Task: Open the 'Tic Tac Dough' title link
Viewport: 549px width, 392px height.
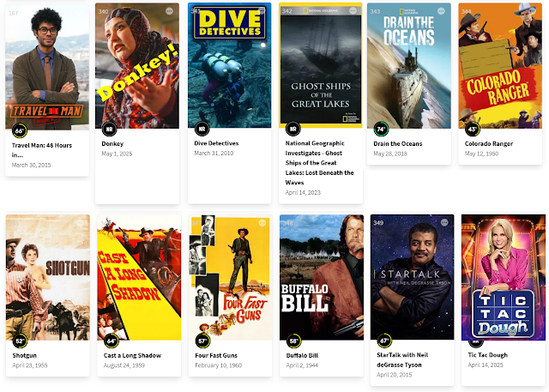Action: coord(488,355)
